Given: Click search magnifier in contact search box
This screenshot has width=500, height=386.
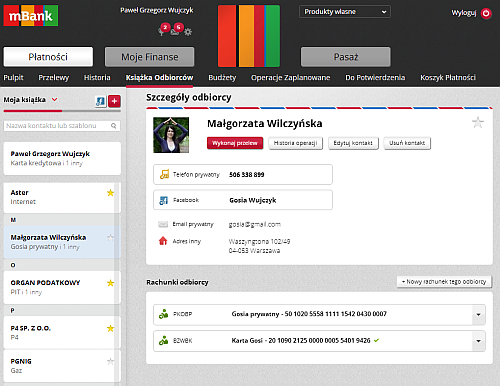Looking at the screenshot, I should click(x=114, y=126).
